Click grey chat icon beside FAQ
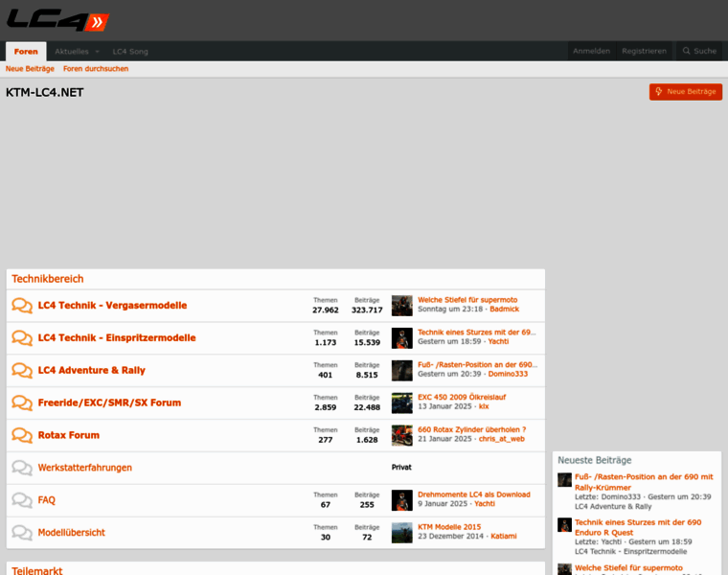Viewport: 728px width, 575px height. [21, 500]
